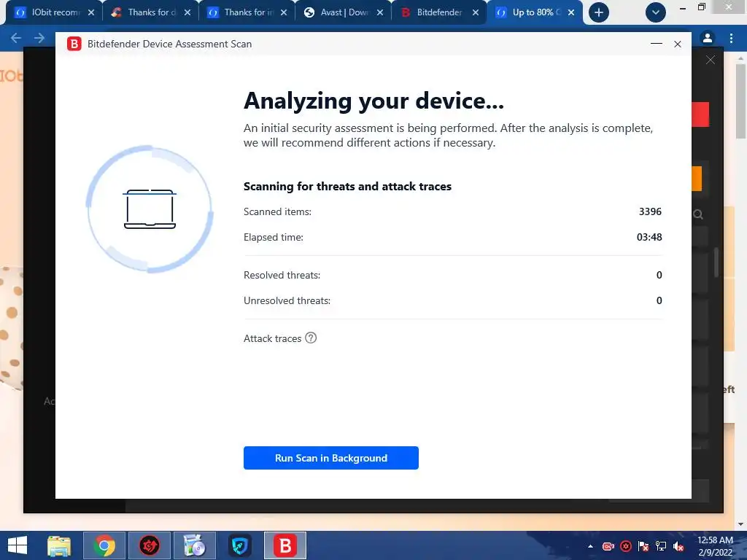Open IObit Driver Booster red taskbar icon
Screen dimensions: 747x560
pos(149,545)
